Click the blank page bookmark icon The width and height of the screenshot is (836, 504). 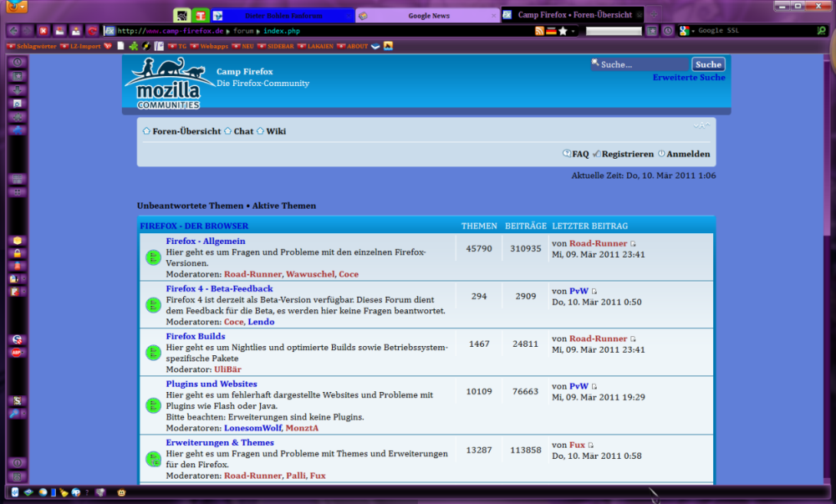tap(120, 46)
